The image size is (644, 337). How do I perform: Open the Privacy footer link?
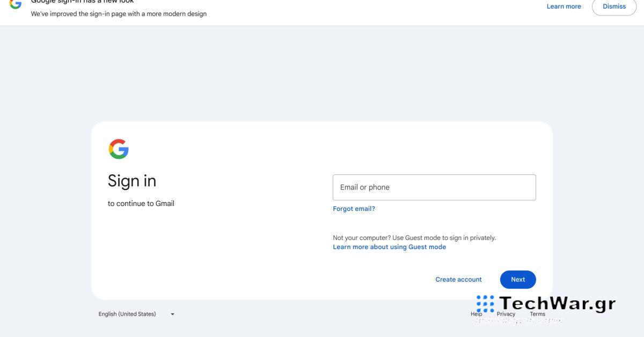tap(506, 314)
